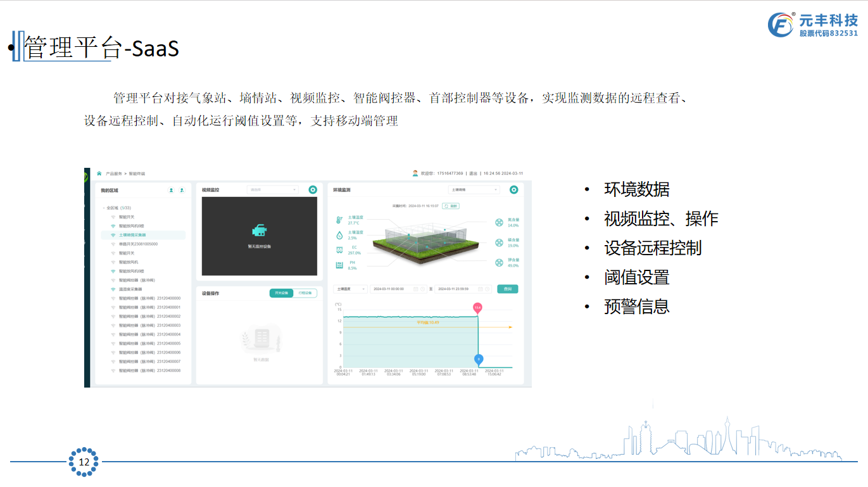Switch to 开关设备 in device operation
868x487 pixels.
[x=281, y=293]
